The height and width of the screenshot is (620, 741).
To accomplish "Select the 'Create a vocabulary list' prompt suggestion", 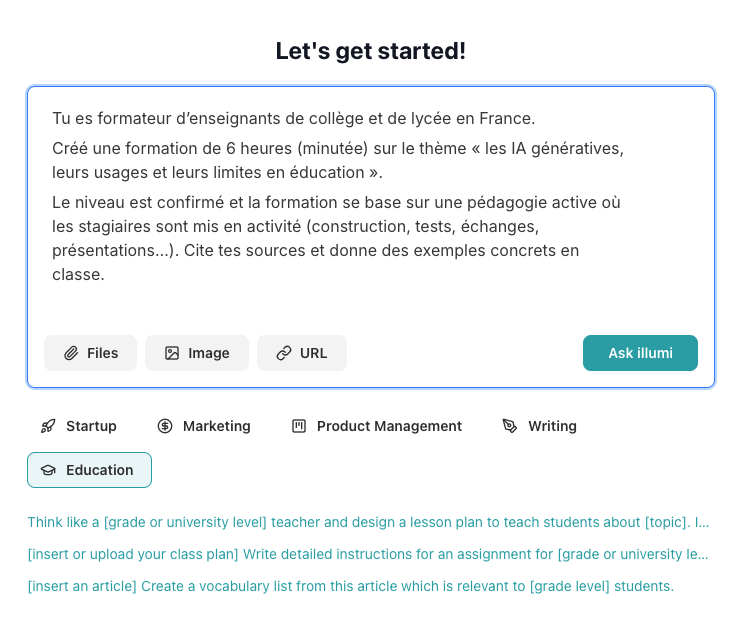I will (350, 586).
